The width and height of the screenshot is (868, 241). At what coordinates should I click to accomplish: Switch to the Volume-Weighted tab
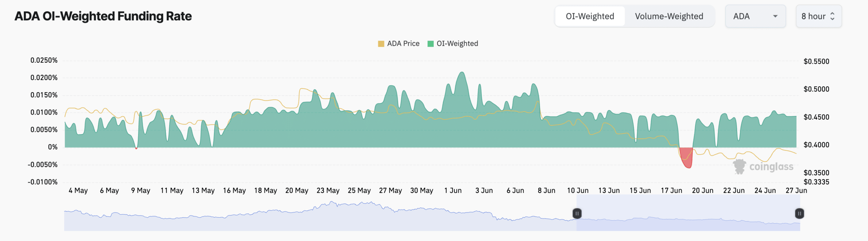point(669,16)
